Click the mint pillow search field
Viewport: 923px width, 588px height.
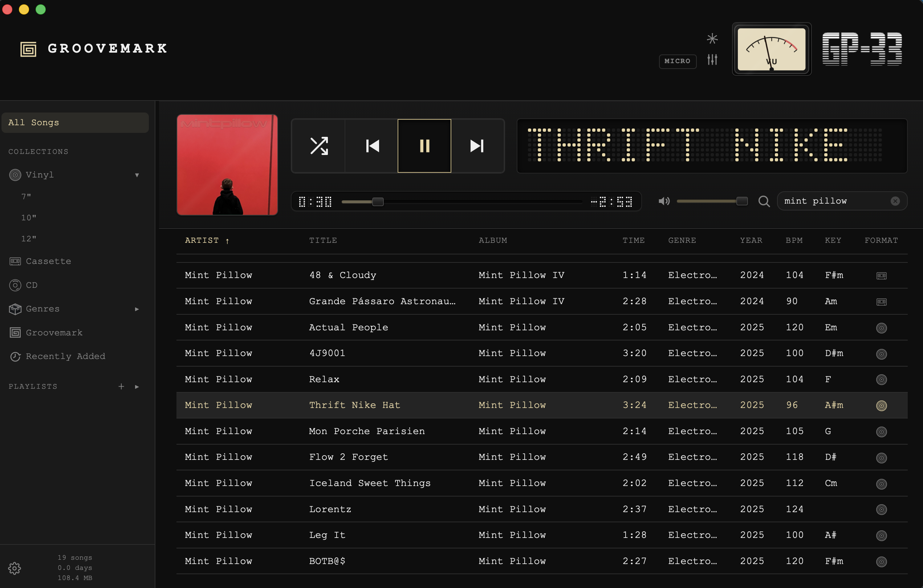tap(842, 201)
